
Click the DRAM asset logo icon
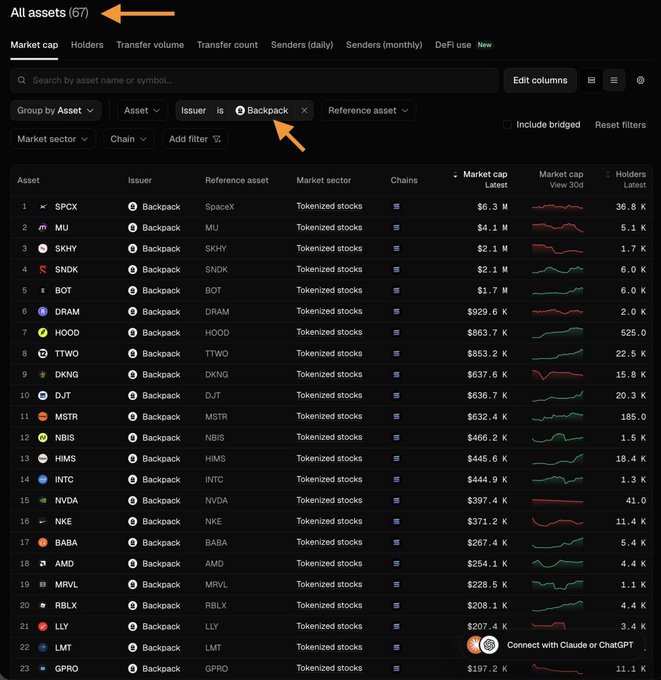43,311
